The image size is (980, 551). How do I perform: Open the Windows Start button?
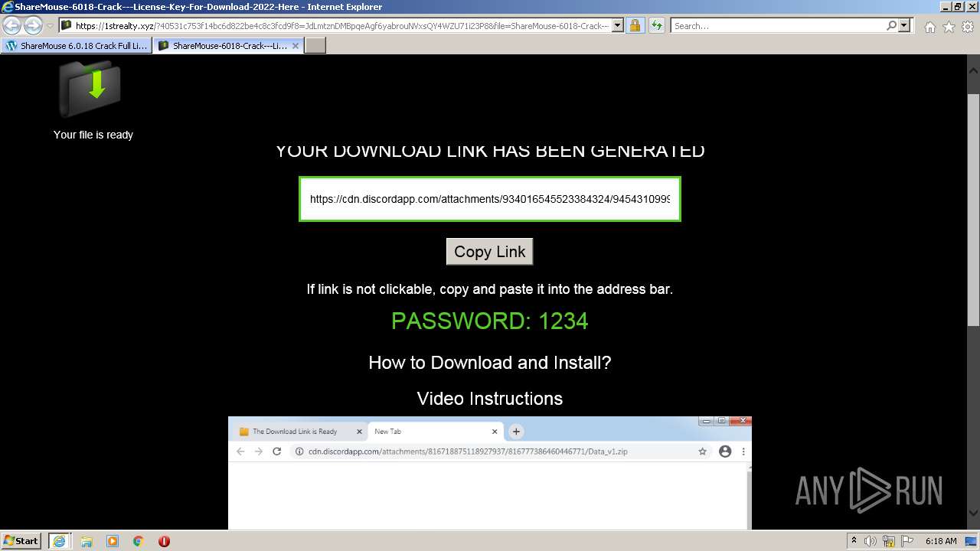tap(21, 540)
